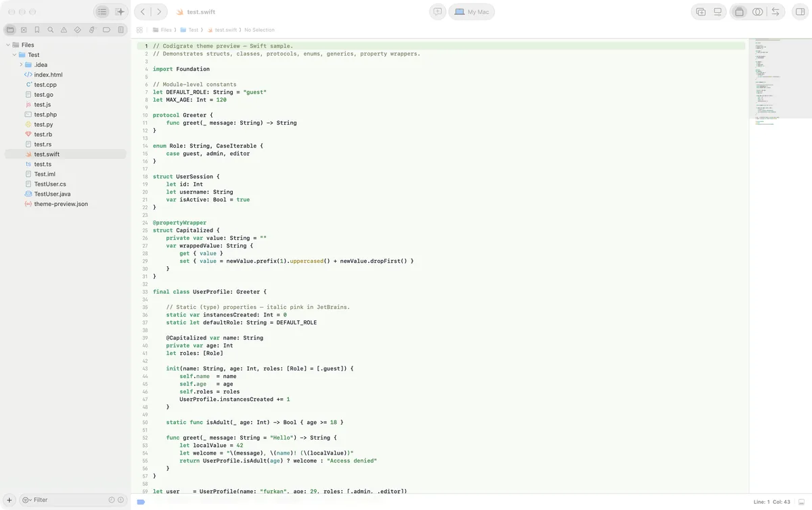The width and height of the screenshot is (812, 510).
Task: Toggle the right inspector sidebar
Action: pos(800,12)
